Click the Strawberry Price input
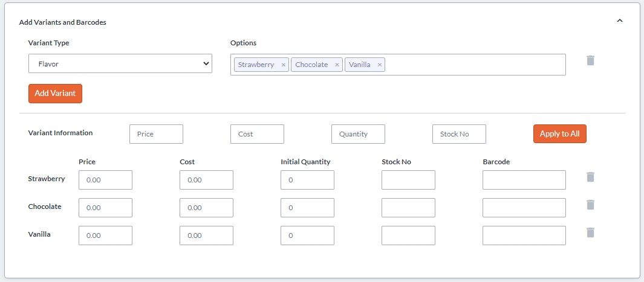The image size is (644, 282). [105, 180]
